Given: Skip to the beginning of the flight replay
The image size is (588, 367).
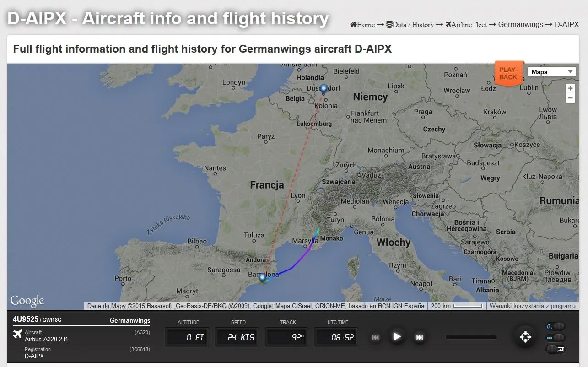Looking at the screenshot, I should coord(375,337).
